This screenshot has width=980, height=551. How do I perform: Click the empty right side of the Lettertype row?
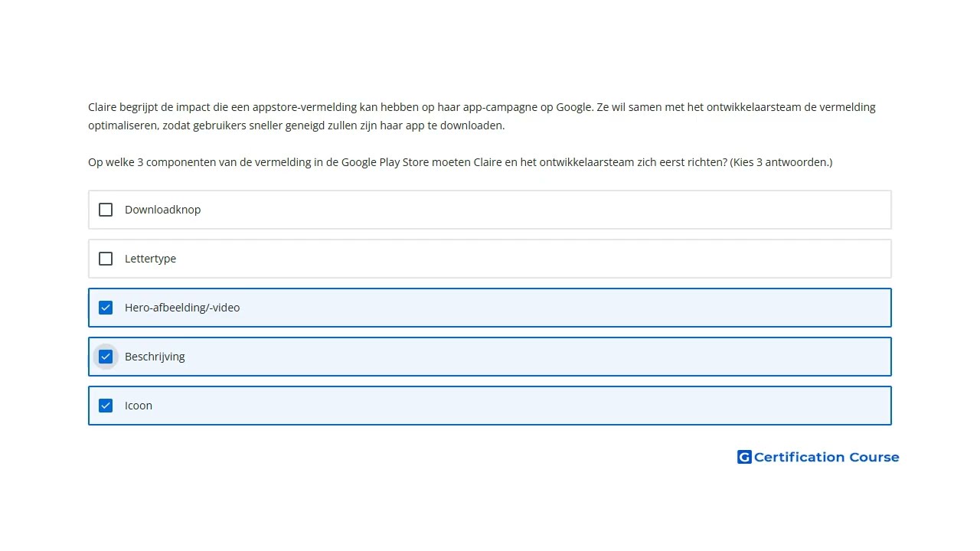click(x=689, y=259)
